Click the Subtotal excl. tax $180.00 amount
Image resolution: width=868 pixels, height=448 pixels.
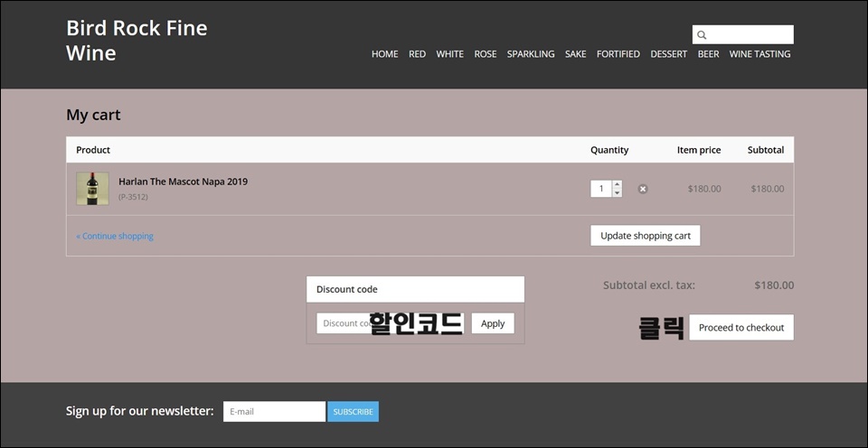pos(774,285)
